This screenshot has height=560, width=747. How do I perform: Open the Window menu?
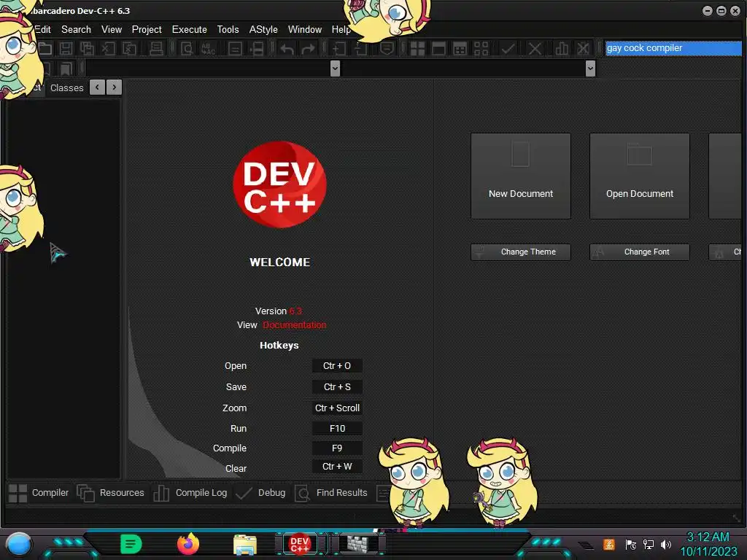(305, 29)
